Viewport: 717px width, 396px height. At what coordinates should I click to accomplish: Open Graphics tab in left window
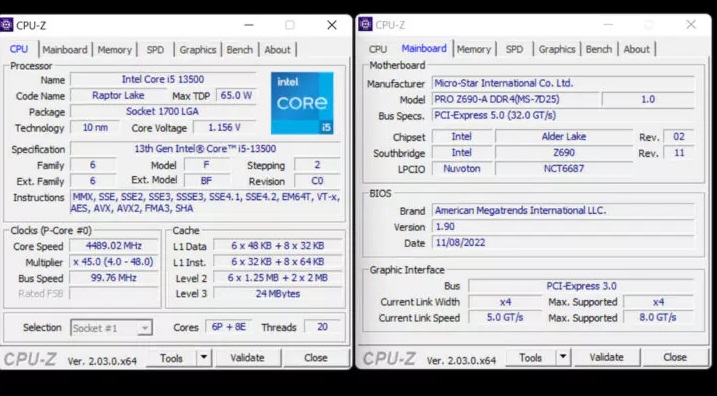pyautogui.click(x=198, y=49)
